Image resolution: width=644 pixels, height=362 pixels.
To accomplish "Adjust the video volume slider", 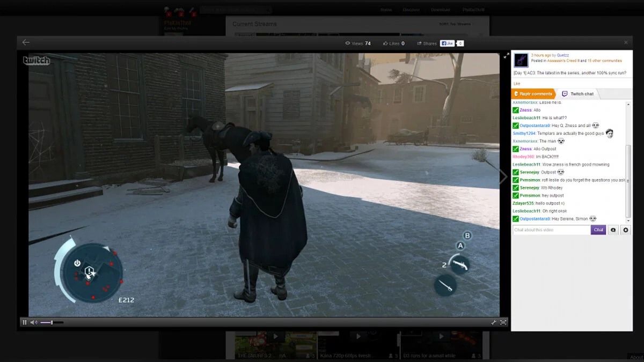I will (52, 322).
